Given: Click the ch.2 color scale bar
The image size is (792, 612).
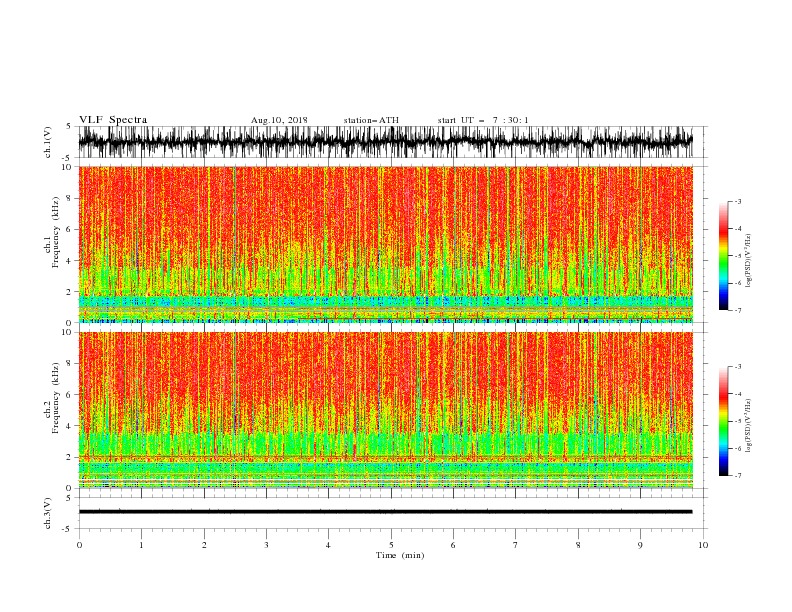Looking at the screenshot, I should (x=723, y=421).
